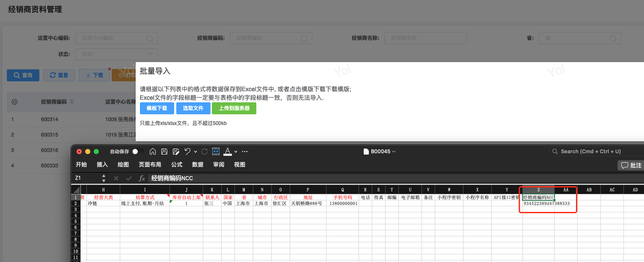Click the Save As icon with pencil

coord(175,152)
